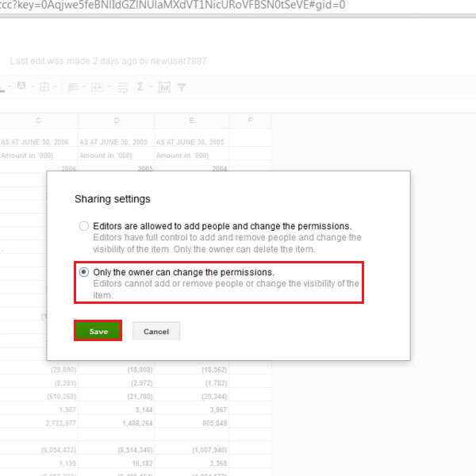The height and width of the screenshot is (476, 476).
Task: Select column C header
Action: tap(39, 121)
